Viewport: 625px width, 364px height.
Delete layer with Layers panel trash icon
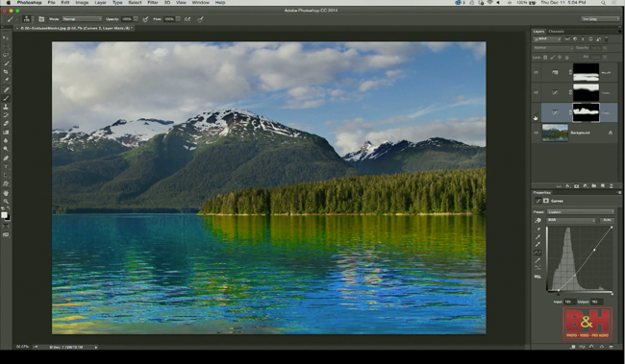(x=612, y=186)
